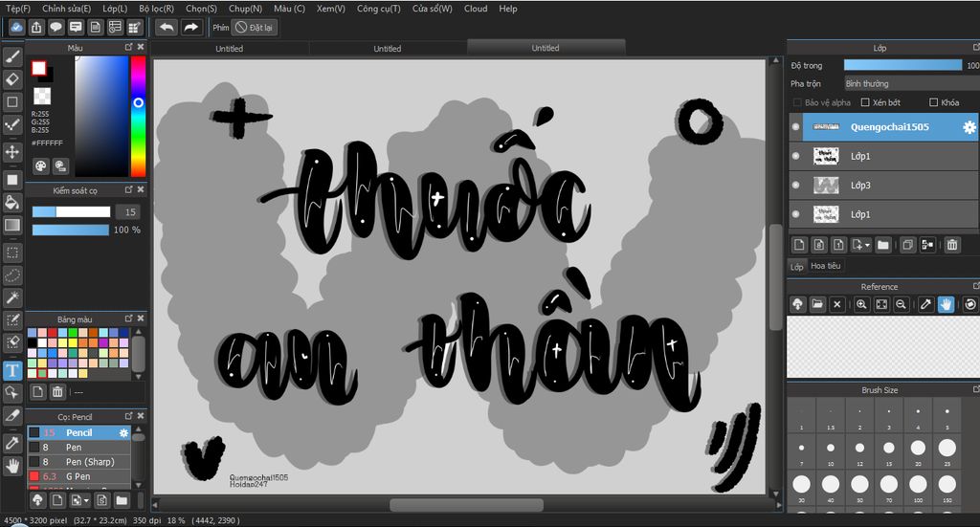This screenshot has height=527, width=980.
Task: Delete the palette color with the trash icon
Action: tap(57, 392)
